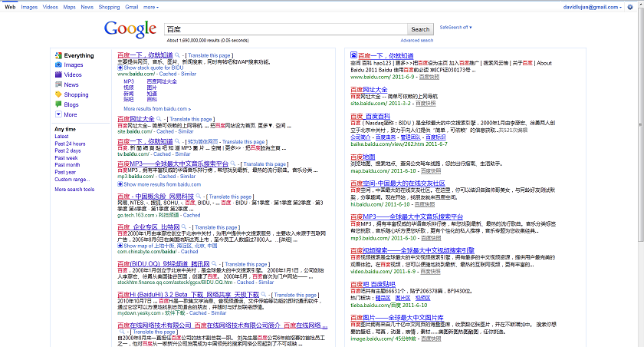Click into the search input field

pos(285,29)
